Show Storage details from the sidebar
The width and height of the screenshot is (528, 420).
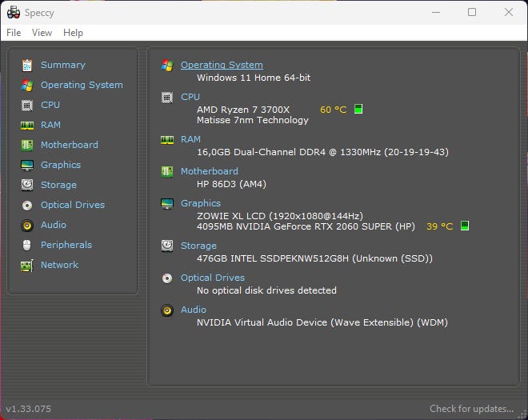tap(58, 185)
